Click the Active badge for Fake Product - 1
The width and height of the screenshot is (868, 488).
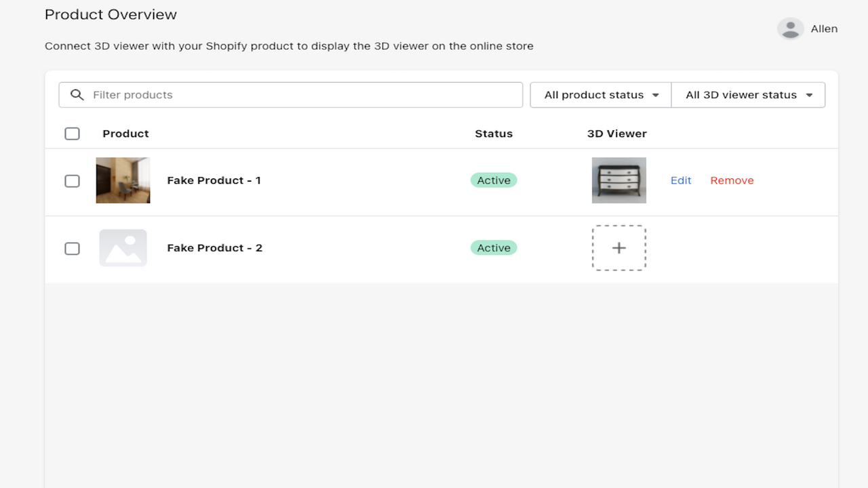494,180
